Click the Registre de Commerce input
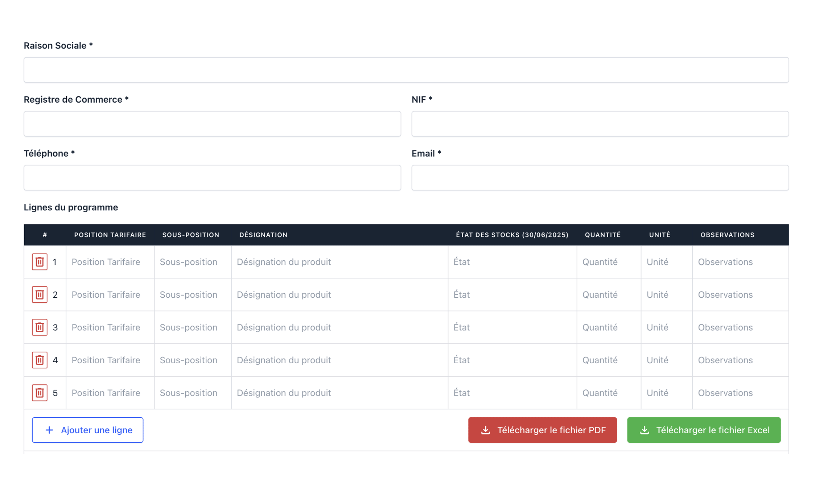Image resolution: width=815 pixels, height=504 pixels. pos(212,124)
